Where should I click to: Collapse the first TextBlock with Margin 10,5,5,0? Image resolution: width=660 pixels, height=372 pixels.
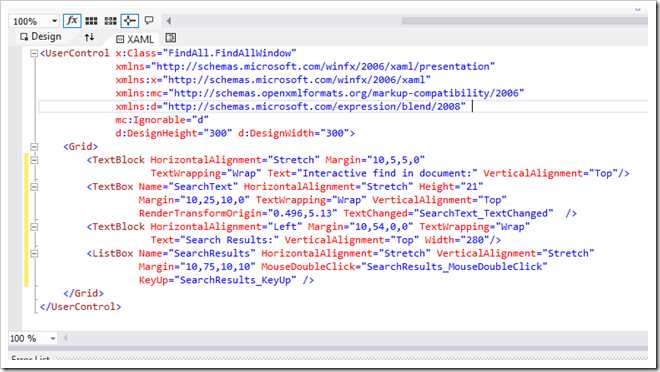pyautogui.click(x=34, y=160)
